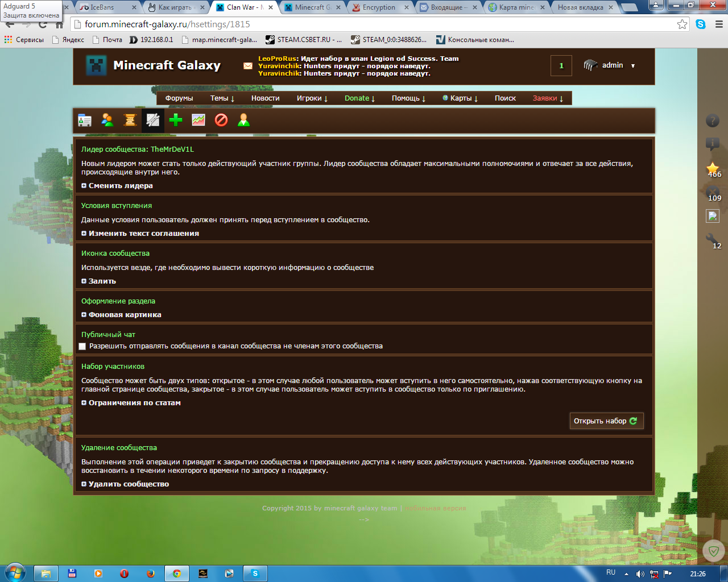Expand 'Залить' icon upload section
The width and height of the screenshot is (728, 582).
(x=98, y=281)
